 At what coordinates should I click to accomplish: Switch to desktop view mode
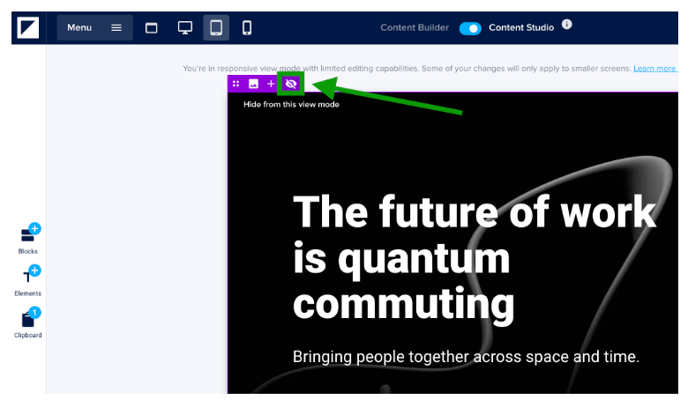185,28
